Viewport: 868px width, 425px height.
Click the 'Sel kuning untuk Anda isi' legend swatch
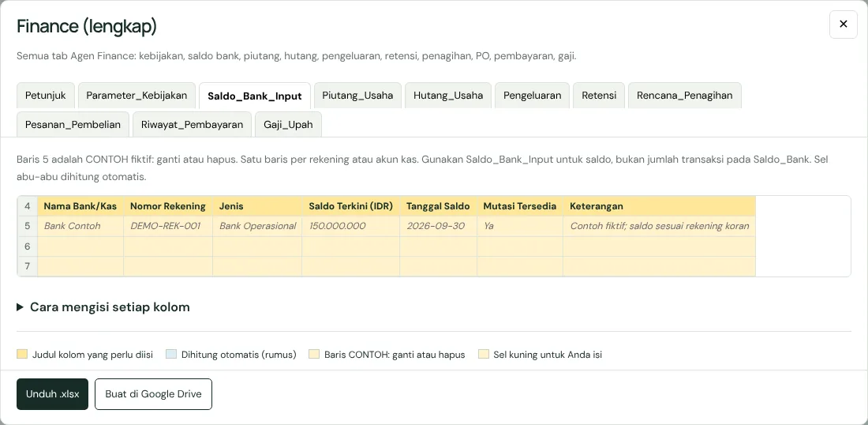[x=483, y=354]
